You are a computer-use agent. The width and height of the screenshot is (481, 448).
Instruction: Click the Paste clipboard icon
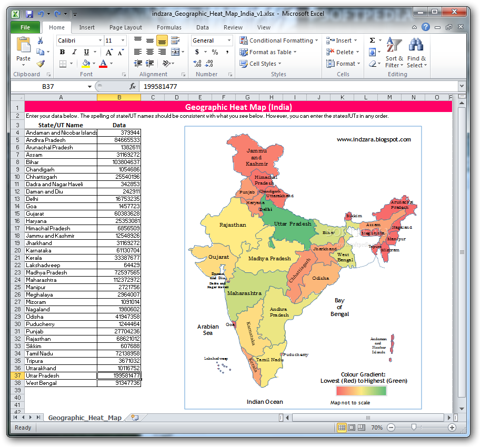(23, 45)
